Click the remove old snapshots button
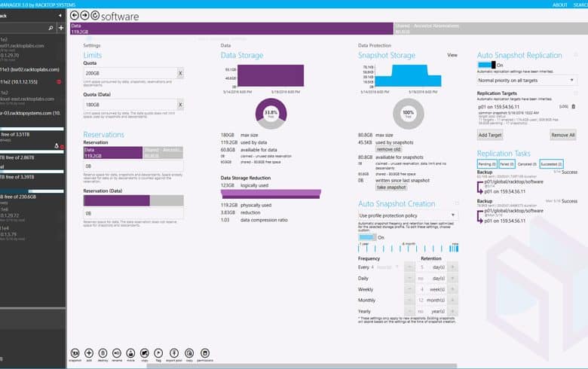 point(388,149)
